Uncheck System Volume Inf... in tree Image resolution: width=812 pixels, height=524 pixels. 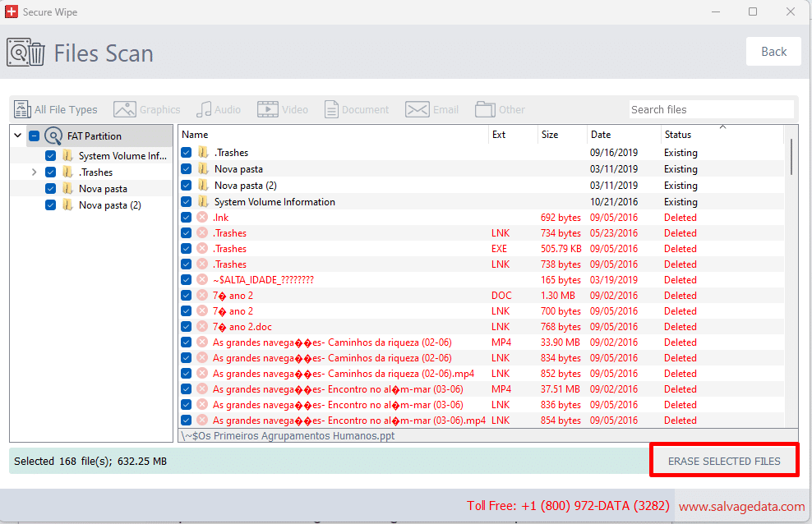click(50, 156)
